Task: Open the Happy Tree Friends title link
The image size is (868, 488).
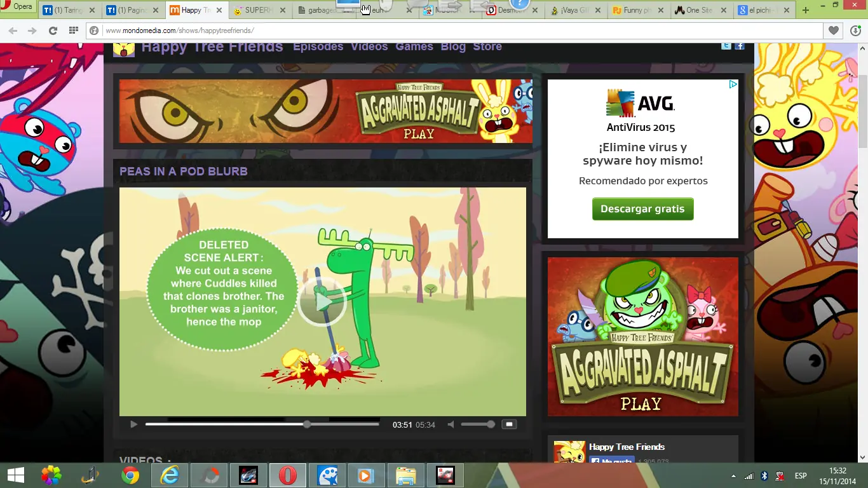Action: [212, 46]
